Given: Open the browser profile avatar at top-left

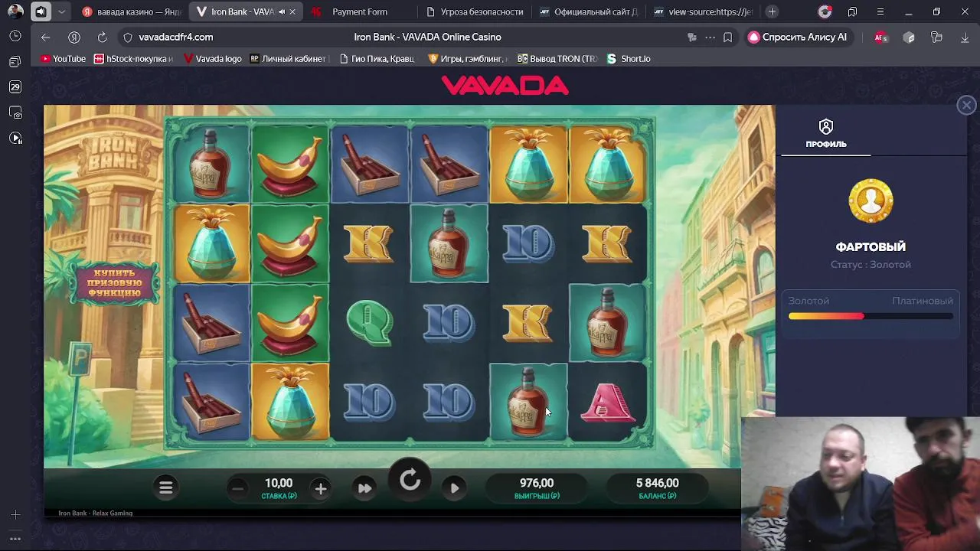Looking at the screenshot, I should (15, 11).
